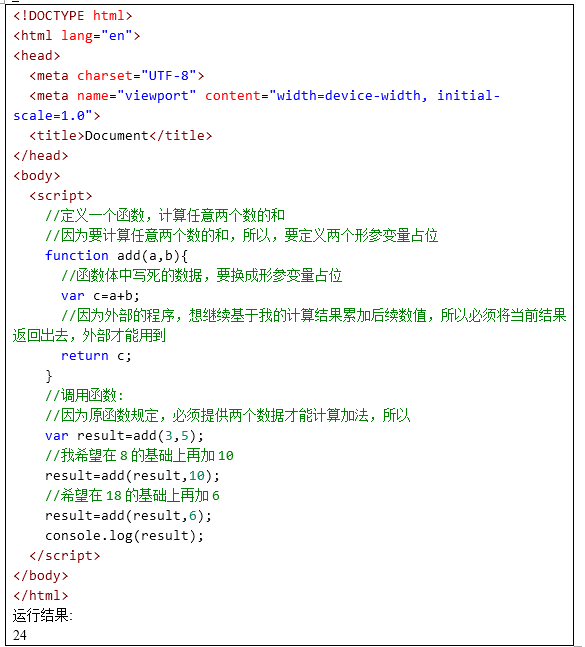The width and height of the screenshot is (585, 647).
Task: Click the output value '24'
Action: [20, 635]
